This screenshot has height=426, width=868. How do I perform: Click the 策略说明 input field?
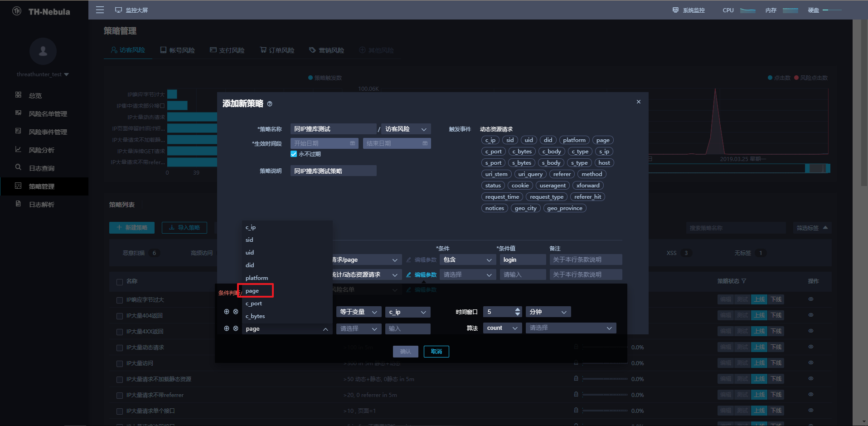tap(333, 171)
